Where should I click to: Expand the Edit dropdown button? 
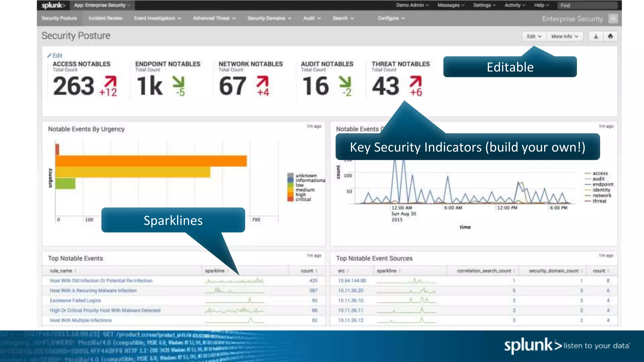click(x=534, y=36)
